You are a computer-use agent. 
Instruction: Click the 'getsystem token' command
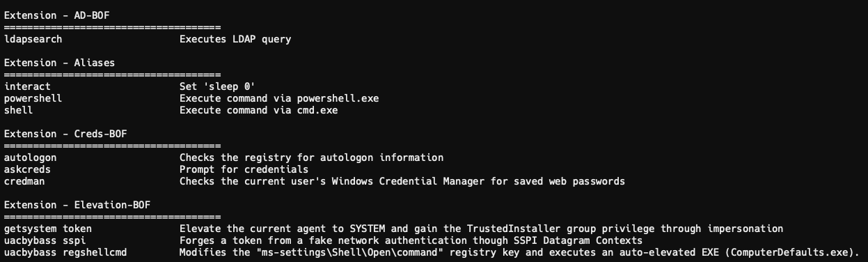pos(48,229)
